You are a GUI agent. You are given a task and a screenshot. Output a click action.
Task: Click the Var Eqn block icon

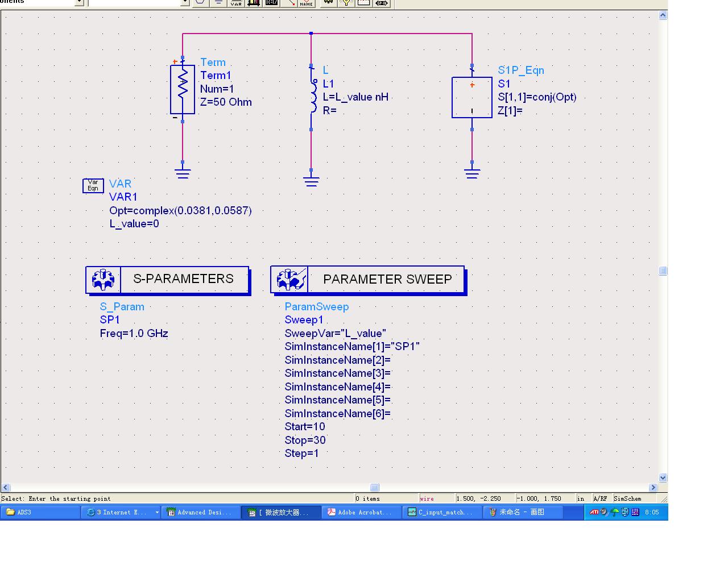coord(93,185)
